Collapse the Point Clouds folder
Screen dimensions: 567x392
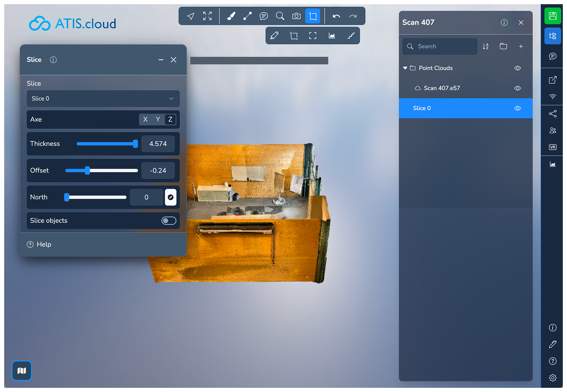coord(405,68)
